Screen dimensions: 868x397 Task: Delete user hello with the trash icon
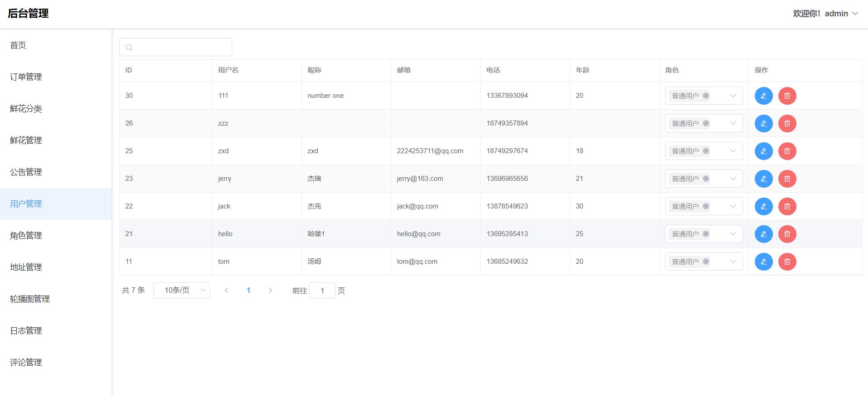[787, 234]
